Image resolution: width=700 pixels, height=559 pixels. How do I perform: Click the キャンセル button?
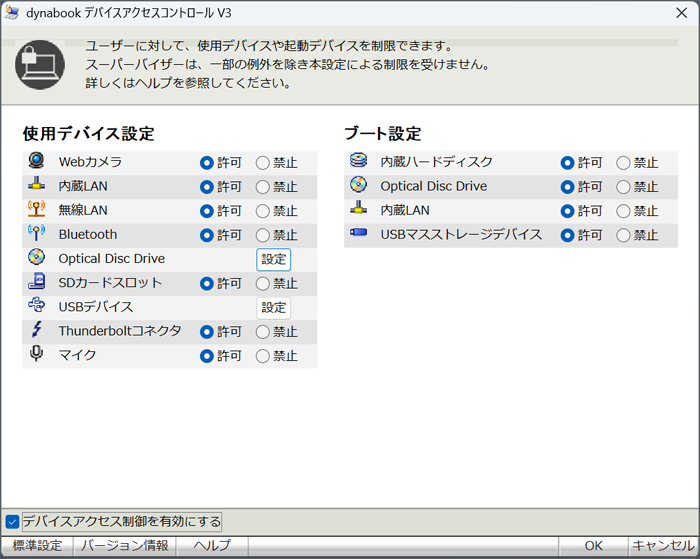pos(663,546)
